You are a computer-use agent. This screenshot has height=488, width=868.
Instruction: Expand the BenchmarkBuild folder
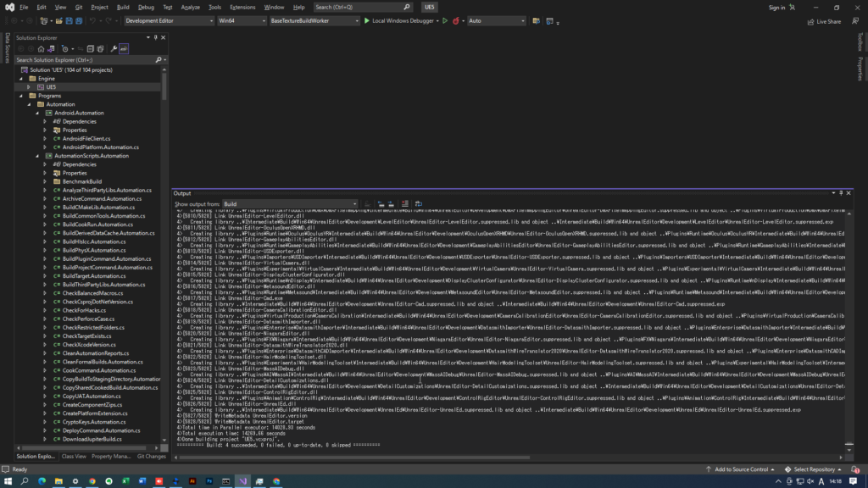pyautogui.click(x=46, y=181)
